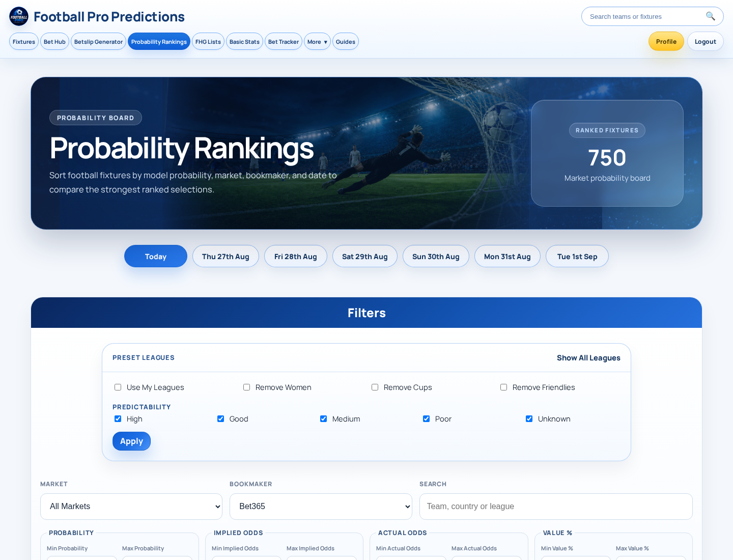Click the search magnifier icon
This screenshot has width=733, height=560.
click(710, 16)
